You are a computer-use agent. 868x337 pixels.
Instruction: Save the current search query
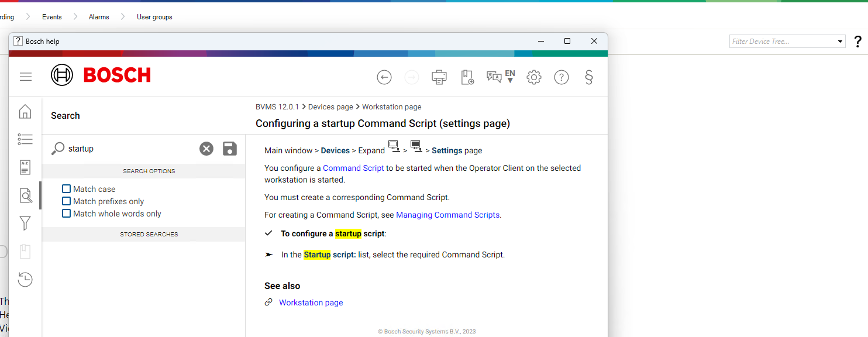tap(229, 149)
